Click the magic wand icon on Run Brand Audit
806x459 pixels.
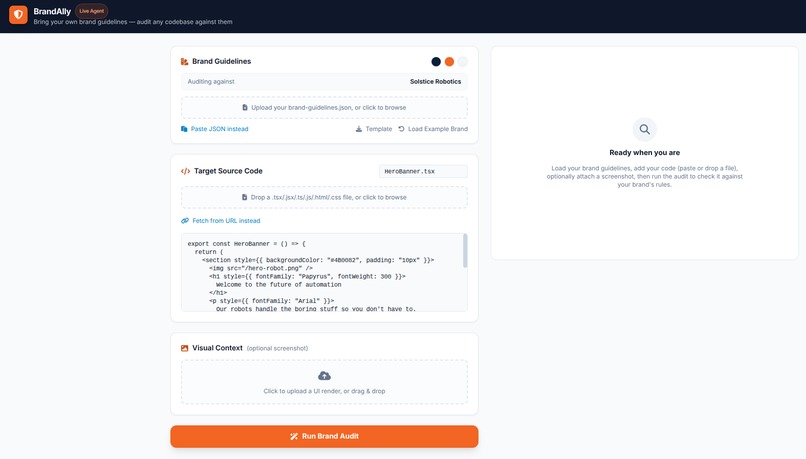click(x=294, y=436)
